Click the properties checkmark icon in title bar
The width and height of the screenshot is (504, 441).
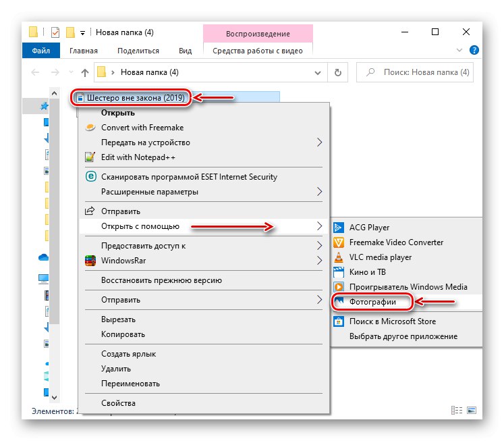55,32
